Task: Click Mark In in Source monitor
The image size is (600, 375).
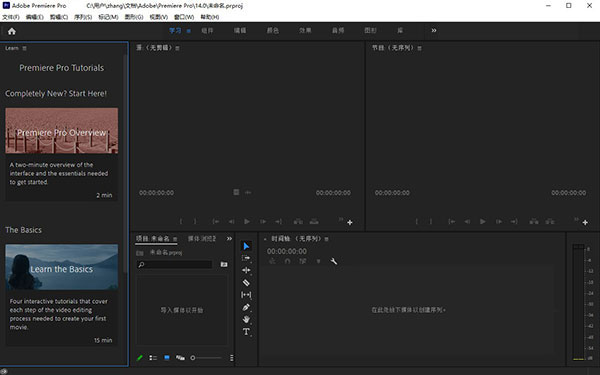Action: [181, 221]
